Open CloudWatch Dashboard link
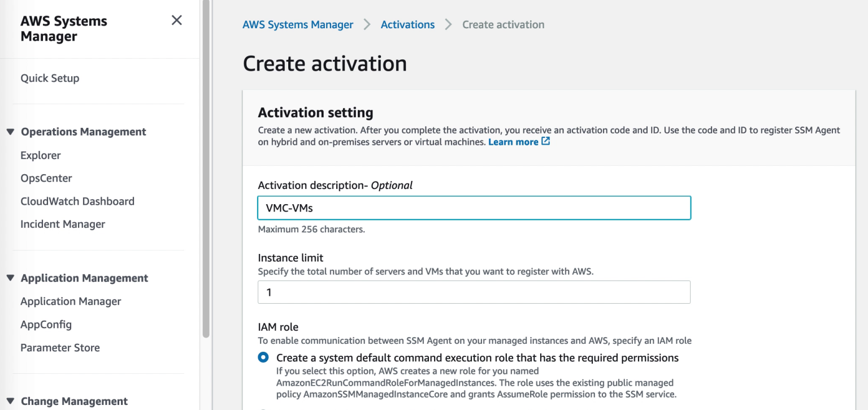 click(x=77, y=201)
